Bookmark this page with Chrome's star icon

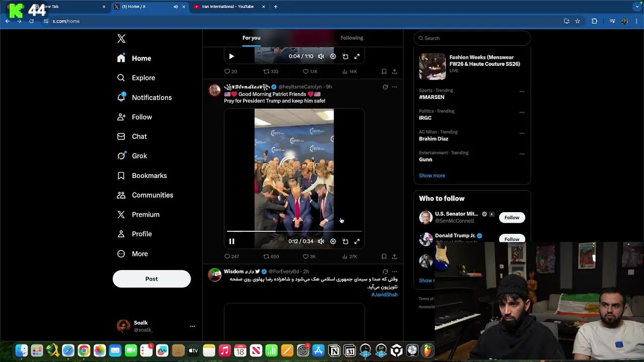pyautogui.click(x=578, y=21)
